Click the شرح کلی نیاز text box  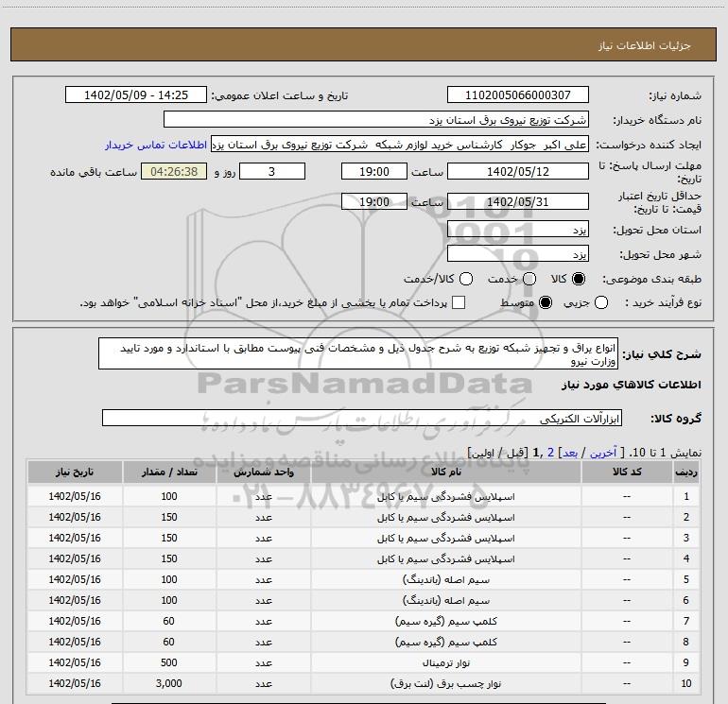coord(358,353)
